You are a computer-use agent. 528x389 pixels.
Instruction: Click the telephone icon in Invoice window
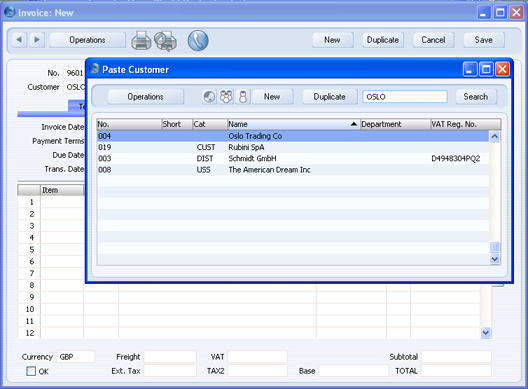coord(198,41)
